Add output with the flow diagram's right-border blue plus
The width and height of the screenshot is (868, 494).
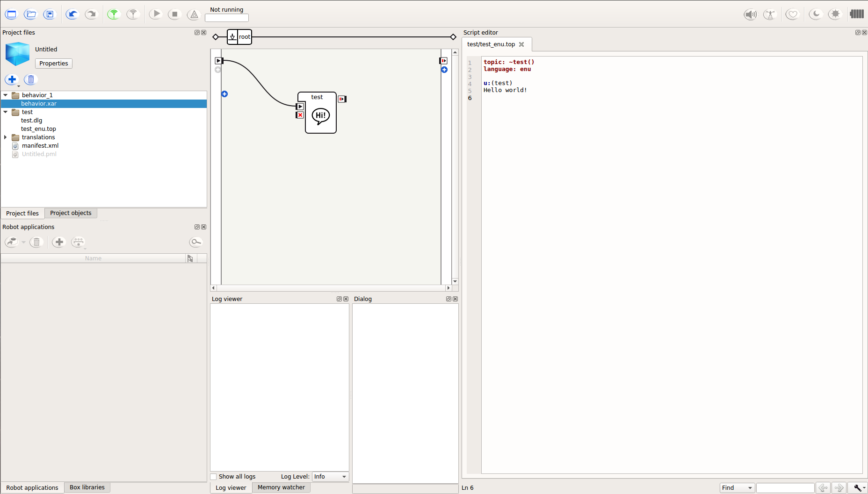point(444,70)
